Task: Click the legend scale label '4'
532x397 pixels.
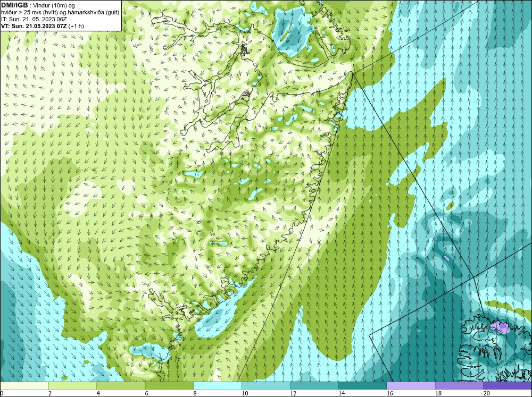Action: [x=98, y=393]
